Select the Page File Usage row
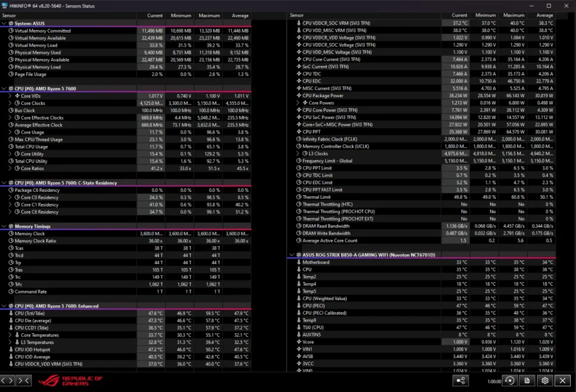 (x=125, y=75)
